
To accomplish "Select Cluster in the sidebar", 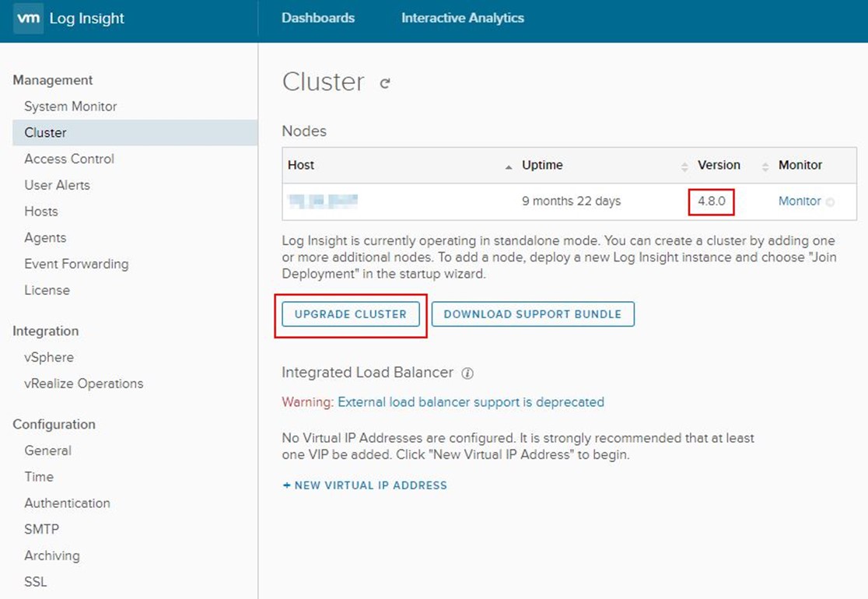I will (135, 132).
